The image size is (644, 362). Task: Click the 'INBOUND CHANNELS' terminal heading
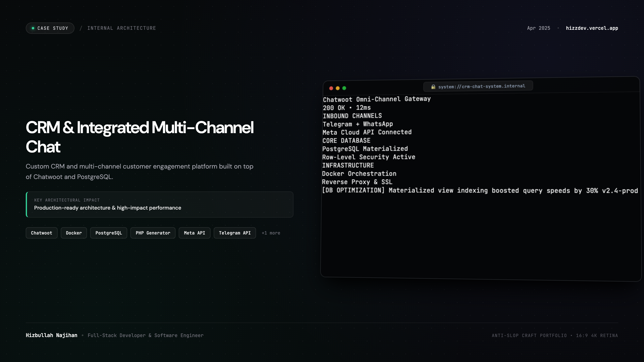(352, 116)
